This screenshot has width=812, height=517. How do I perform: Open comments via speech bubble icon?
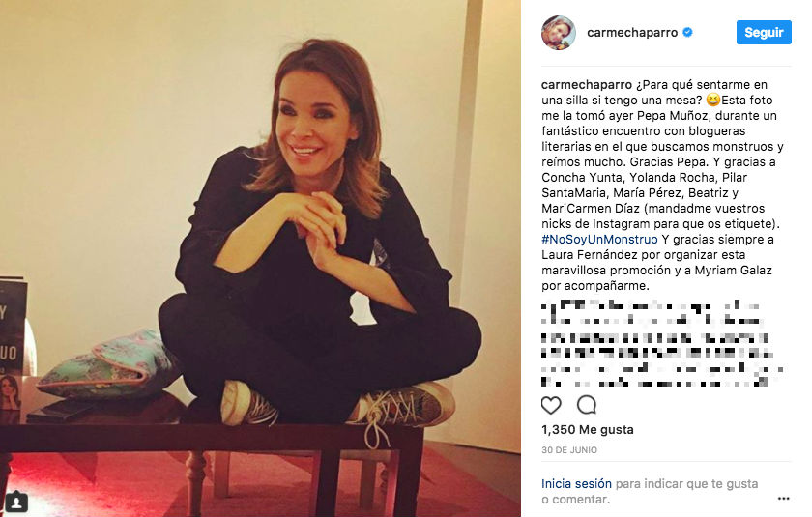(x=587, y=405)
